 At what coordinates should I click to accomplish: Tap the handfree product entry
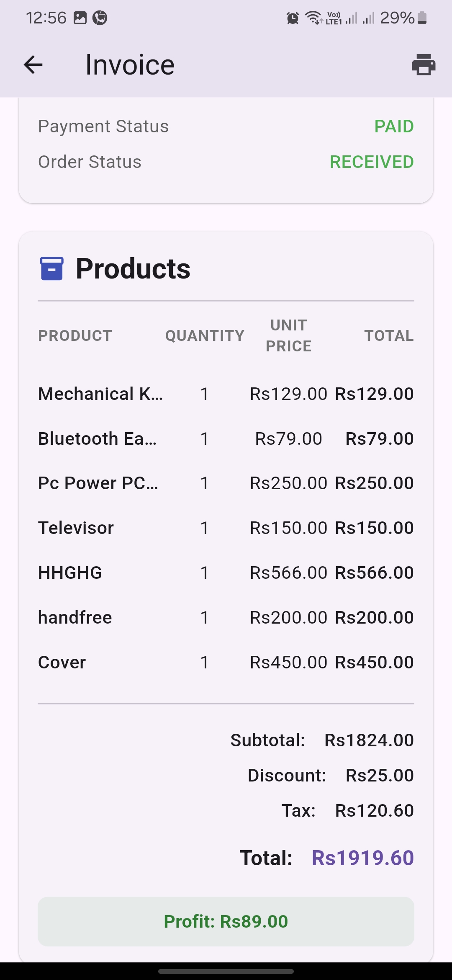(x=75, y=618)
